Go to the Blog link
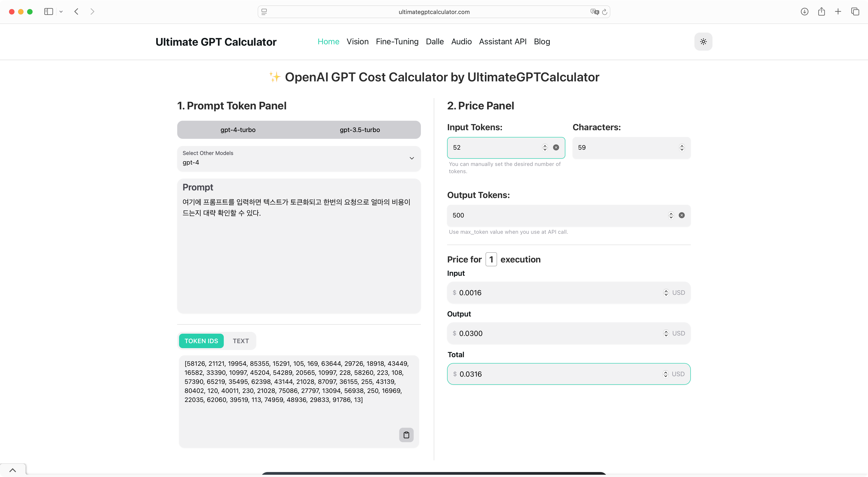Screen dimensions: 868x477 click(542, 41)
